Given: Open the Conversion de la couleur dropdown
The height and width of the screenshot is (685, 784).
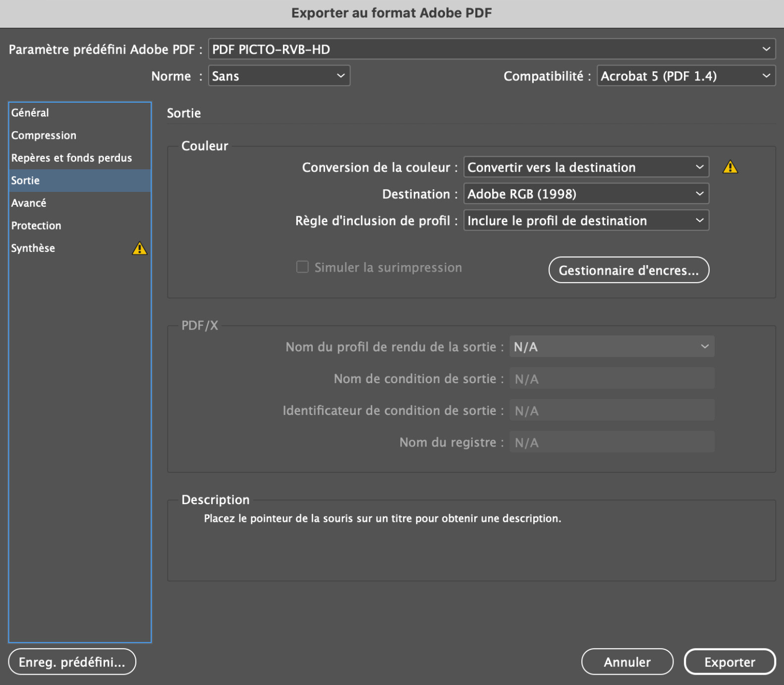Looking at the screenshot, I should [x=586, y=168].
